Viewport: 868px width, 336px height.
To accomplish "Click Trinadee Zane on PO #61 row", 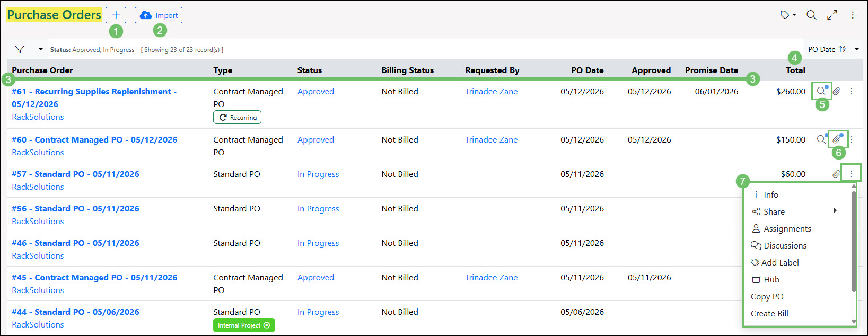I will pos(492,91).
